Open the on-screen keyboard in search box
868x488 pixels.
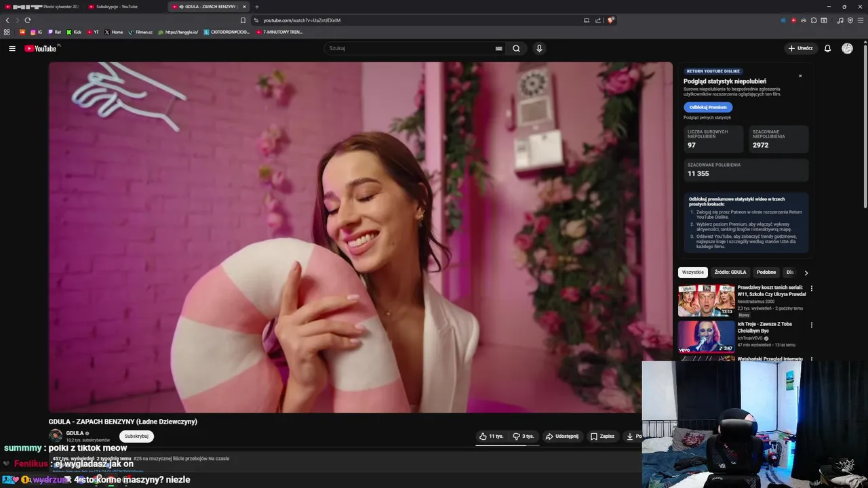(x=498, y=48)
